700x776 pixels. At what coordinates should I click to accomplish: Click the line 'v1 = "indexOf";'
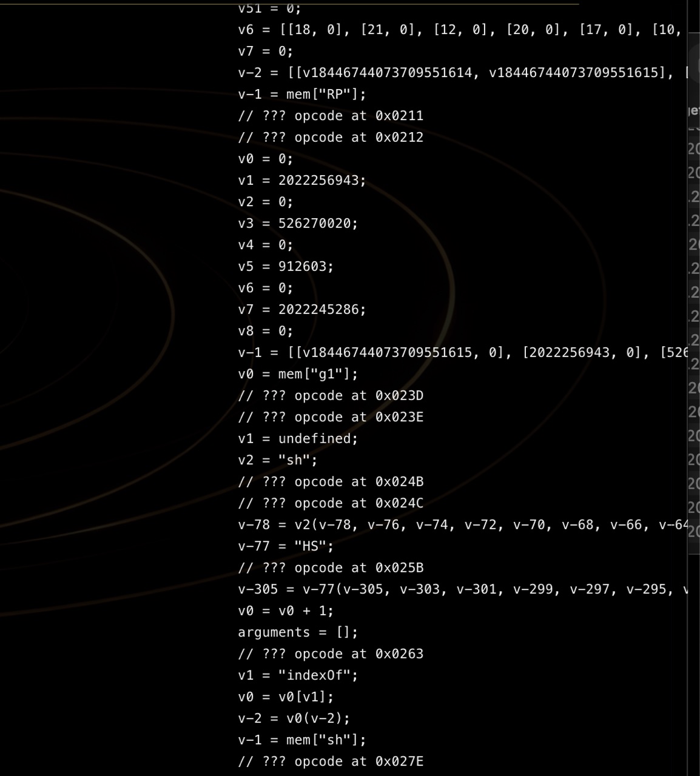point(298,675)
